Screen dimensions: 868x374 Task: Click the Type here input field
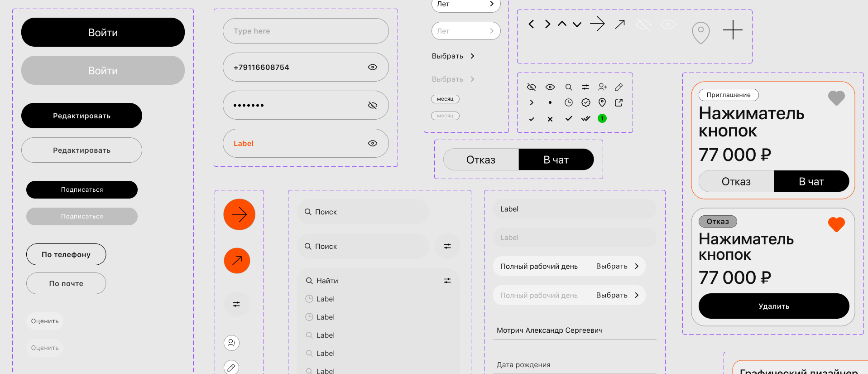pos(306,31)
